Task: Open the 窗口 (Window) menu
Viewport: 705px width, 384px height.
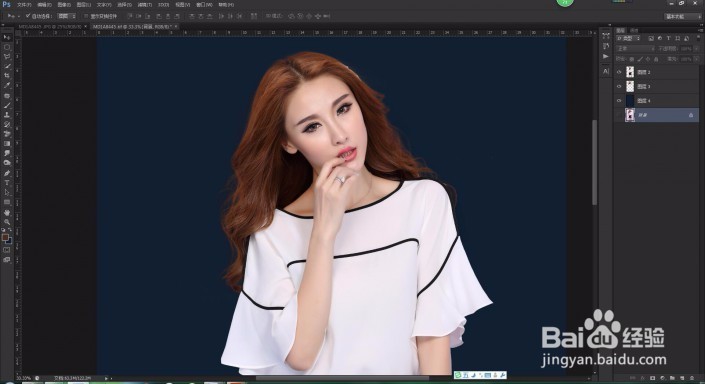Action: [x=204, y=4]
